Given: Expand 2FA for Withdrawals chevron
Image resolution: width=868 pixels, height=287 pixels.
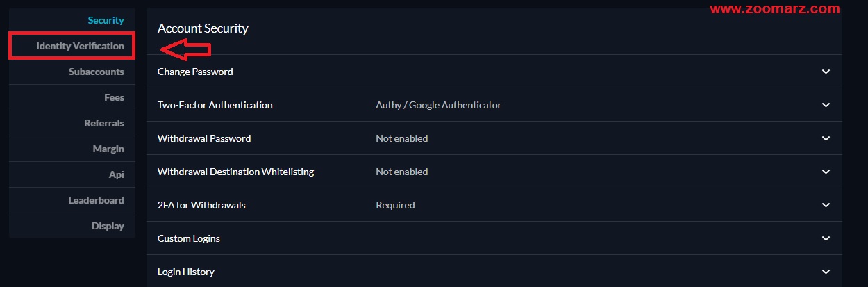Looking at the screenshot, I should click(x=826, y=205).
